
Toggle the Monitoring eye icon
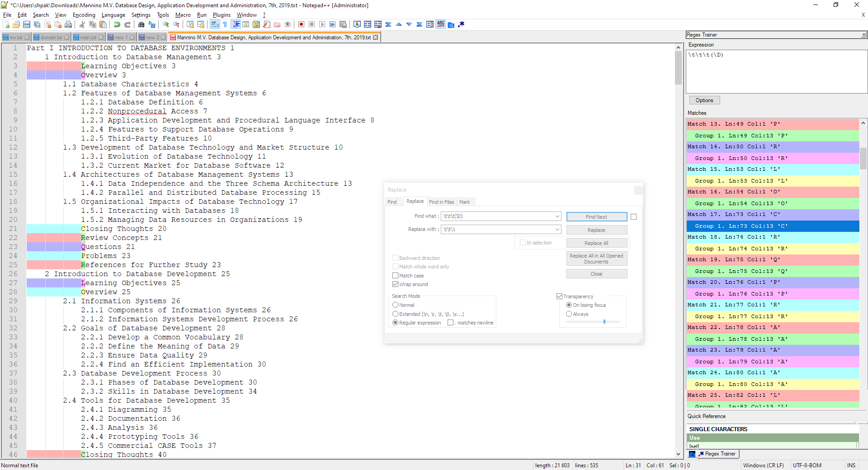[x=288, y=24]
